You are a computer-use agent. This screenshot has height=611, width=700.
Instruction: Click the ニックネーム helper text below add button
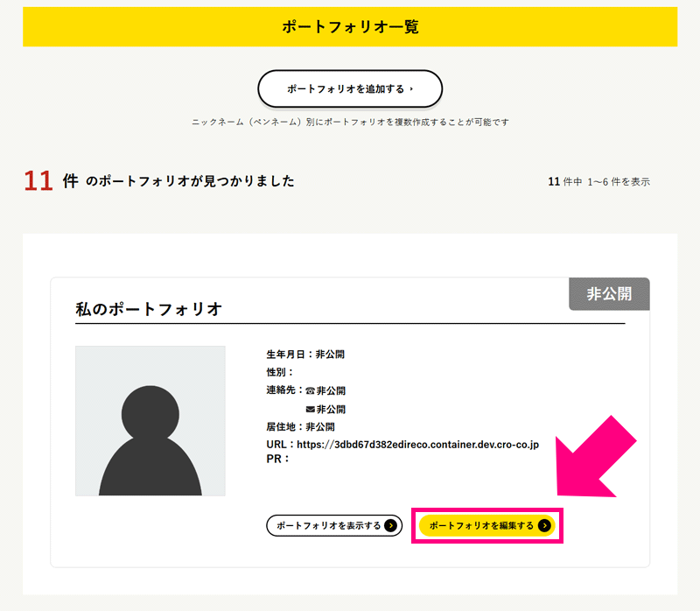pyautogui.click(x=350, y=122)
